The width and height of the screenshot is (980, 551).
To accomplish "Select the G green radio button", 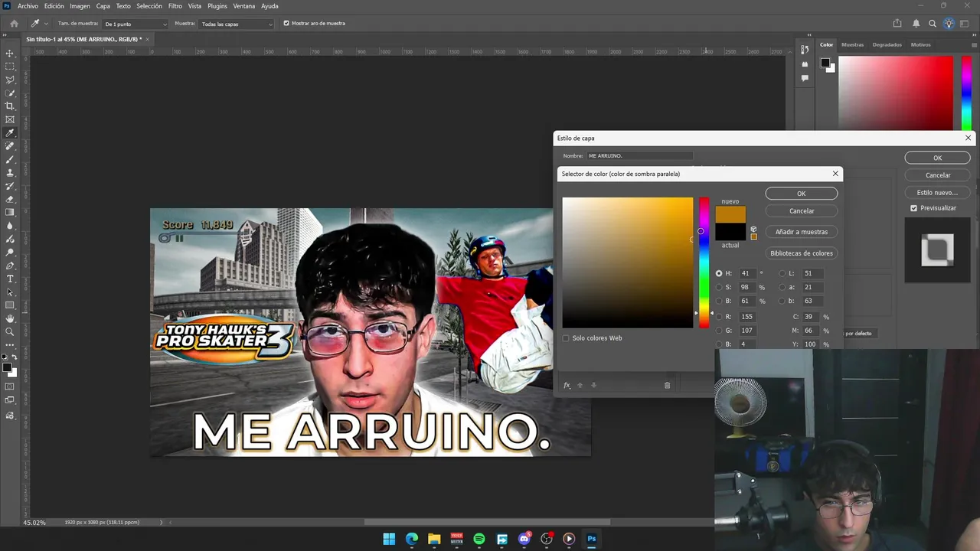I will click(719, 331).
